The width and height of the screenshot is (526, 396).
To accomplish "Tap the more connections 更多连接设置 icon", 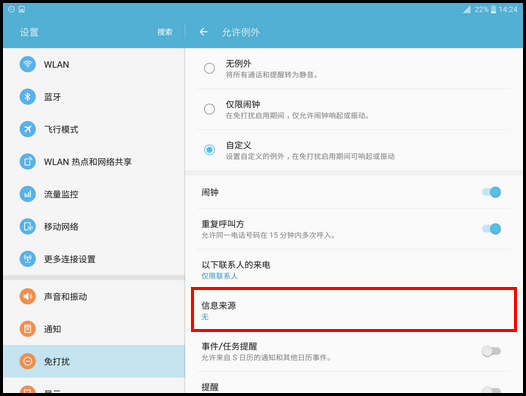I will point(28,259).
